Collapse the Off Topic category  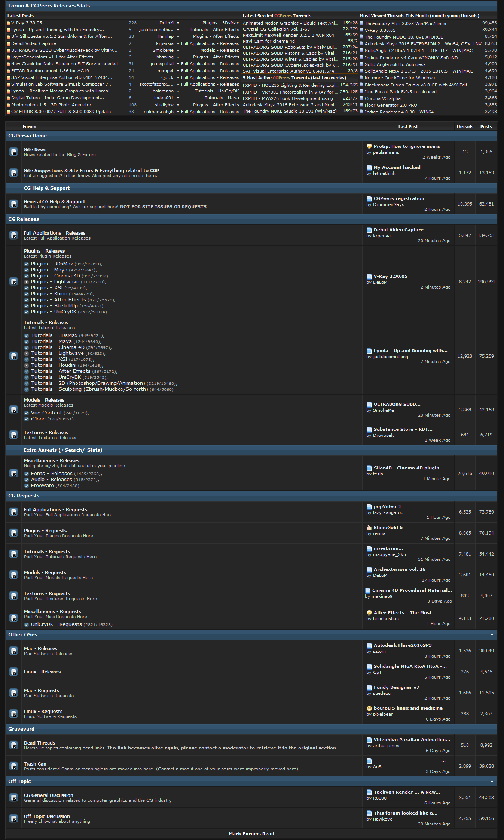[x=492, y=781]
